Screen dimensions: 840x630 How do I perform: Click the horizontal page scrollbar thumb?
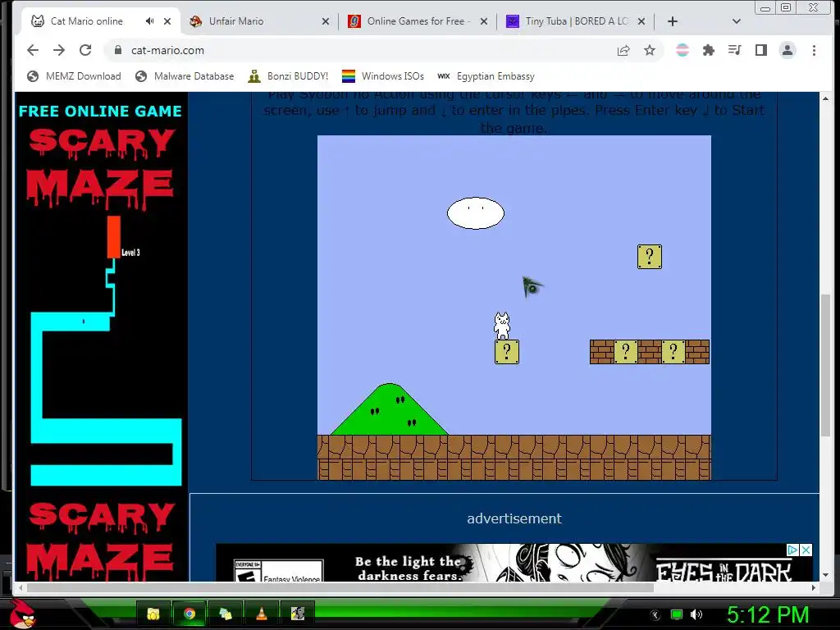(340, 587)
